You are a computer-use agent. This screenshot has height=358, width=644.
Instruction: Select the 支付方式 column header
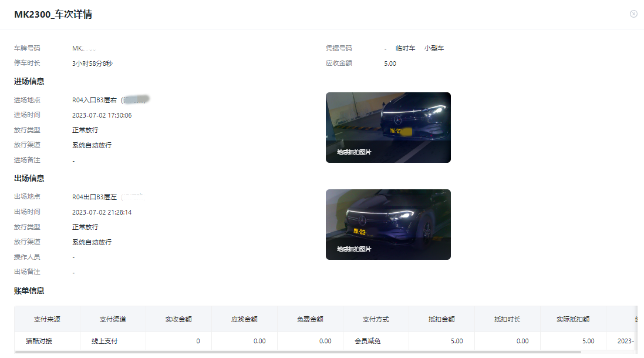coord(375,319)
